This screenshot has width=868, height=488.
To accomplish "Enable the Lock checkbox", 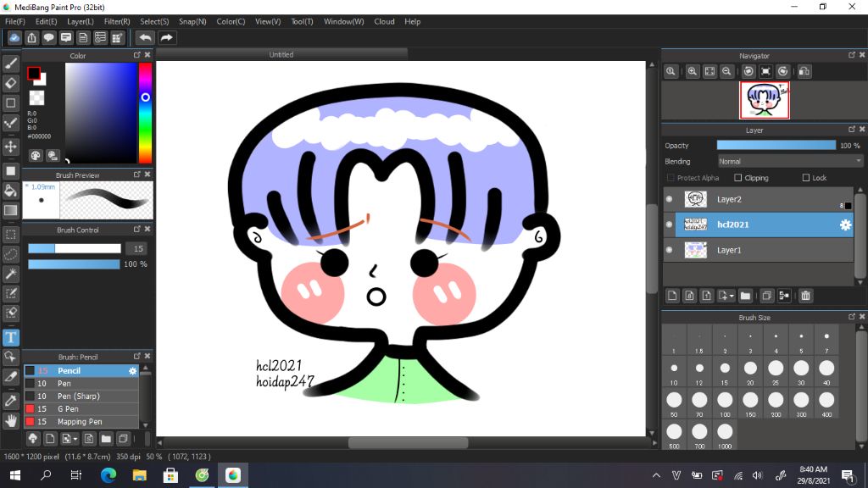I will pyautogui.click(x=806, y=178).
